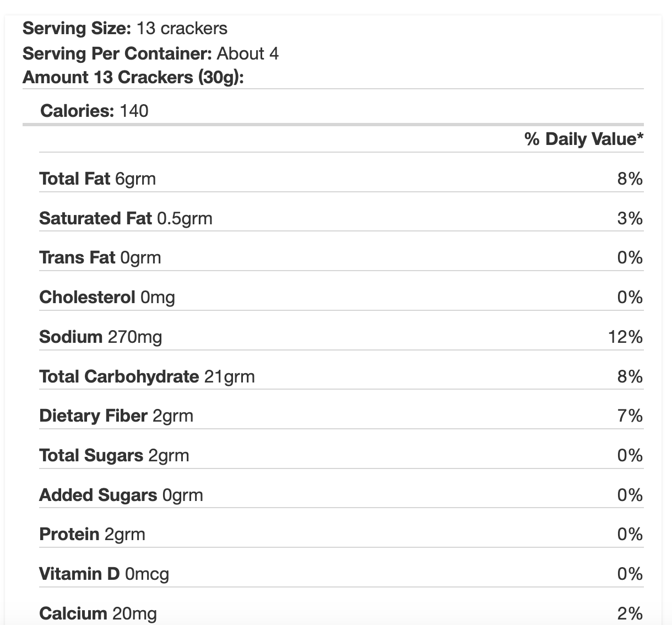Click the Calcium 20mg label
The height and width of the screenshot is (625, 672).
tap(98, 613)
